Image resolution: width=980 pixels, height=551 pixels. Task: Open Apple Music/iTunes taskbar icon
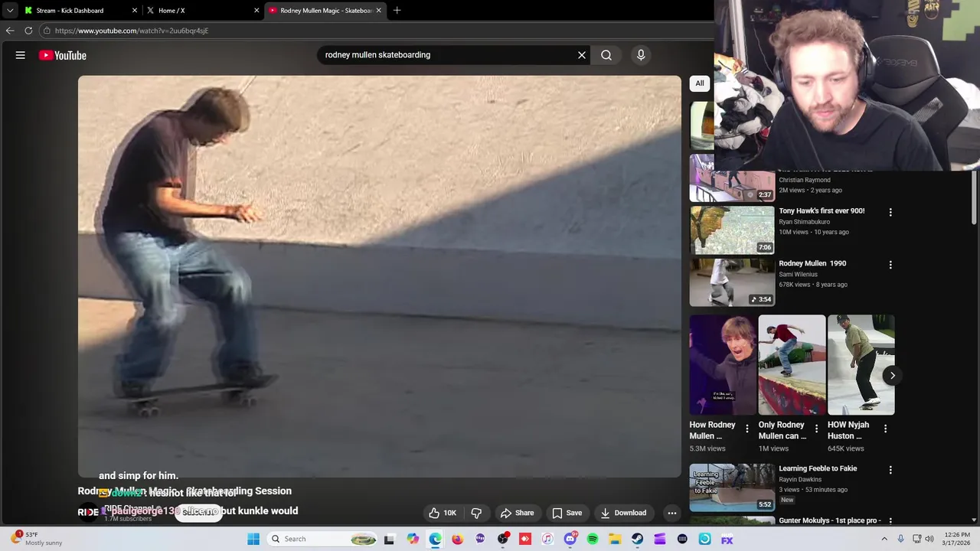click(547, 539)
